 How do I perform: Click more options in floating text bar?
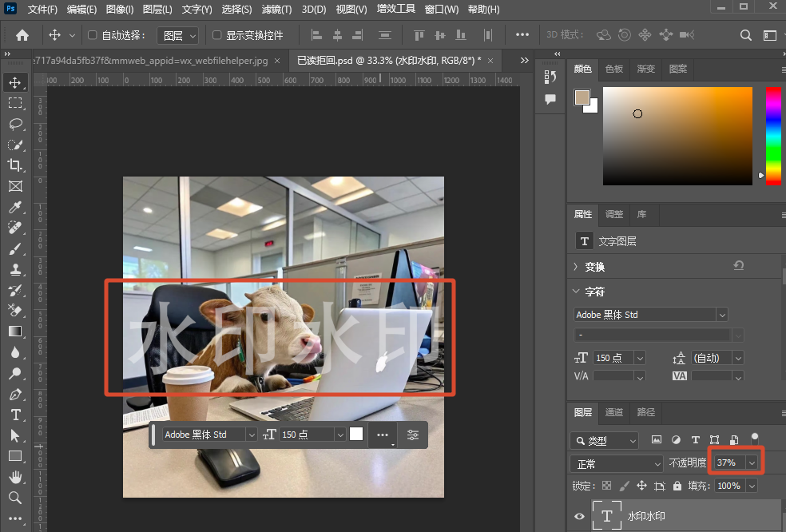point(383,435)
